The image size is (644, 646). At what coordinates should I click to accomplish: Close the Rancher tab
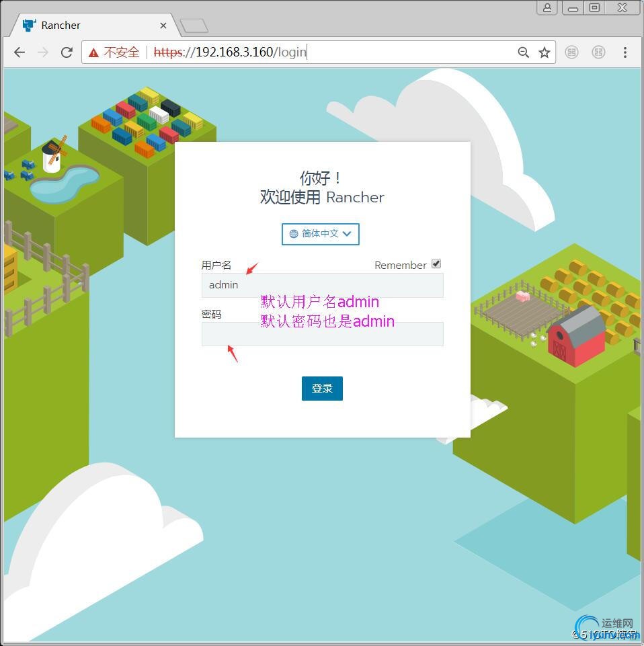163,26
